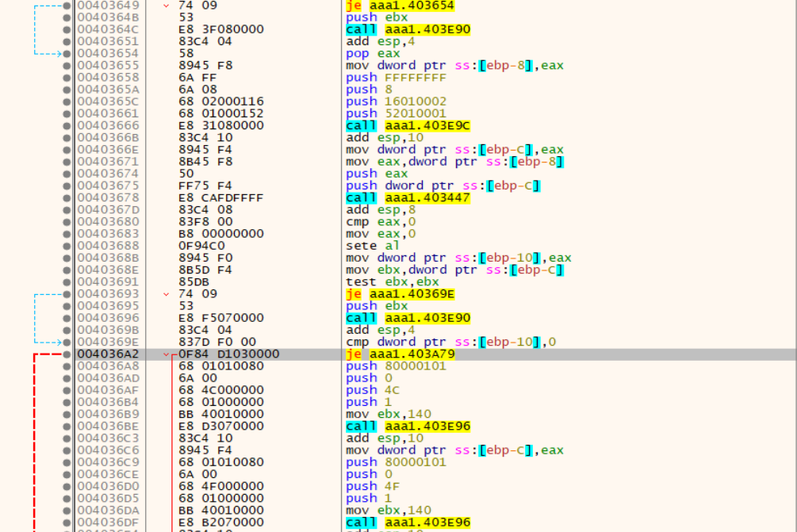Click the 'test ebx,ebx' instruction
The width and height of the screenshot is (797, 532).
(x=393, y=282)
